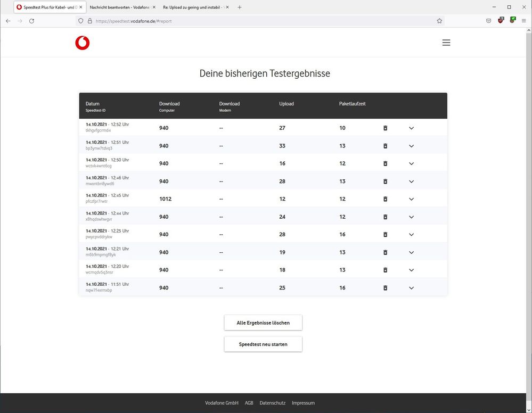Click scrollbar up arrow
Image resolution: width=532 pixels, height=413 pixels.
(x=529, y=30)
